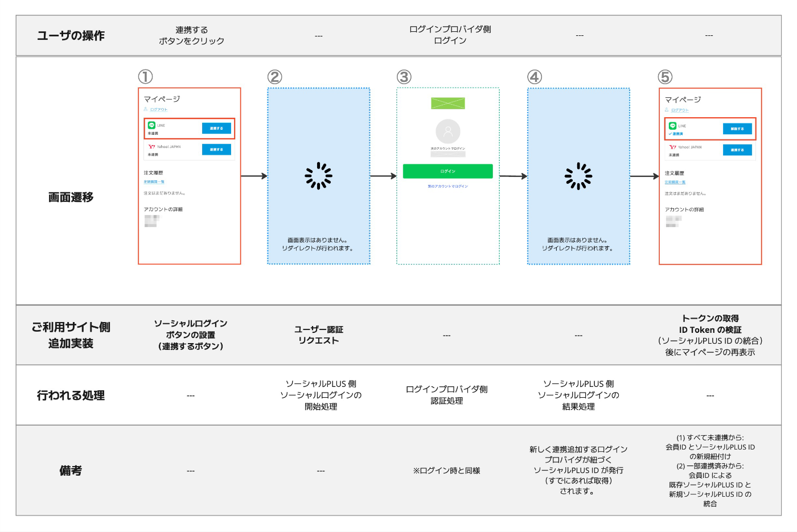Image resolution: width=797 pixels, height=532 pixels.
Task: Click the gray user avatar on login screen
Action: (x=448, y=131)
